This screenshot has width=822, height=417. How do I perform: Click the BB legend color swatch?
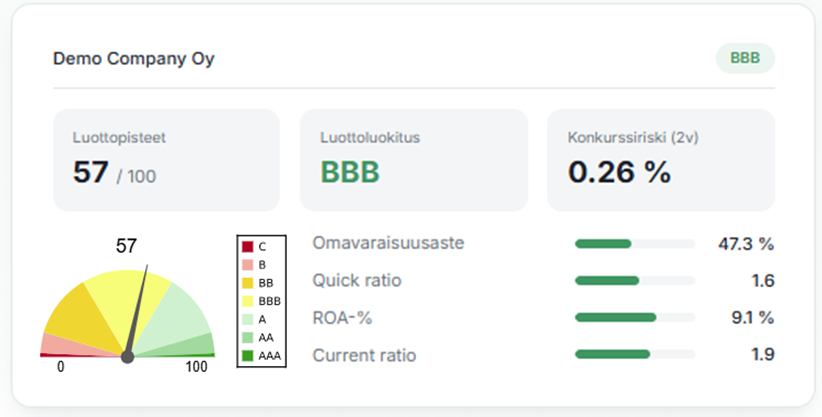[247, 283]
